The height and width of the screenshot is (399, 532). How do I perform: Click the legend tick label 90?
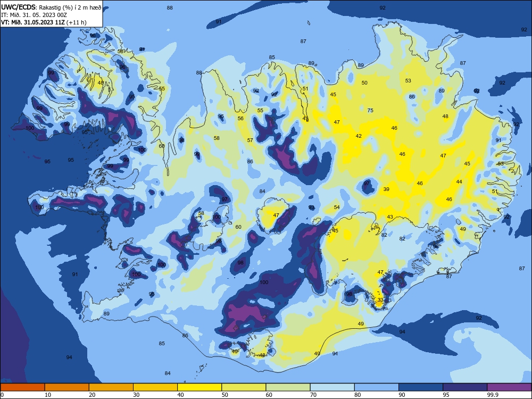point(402,395)
